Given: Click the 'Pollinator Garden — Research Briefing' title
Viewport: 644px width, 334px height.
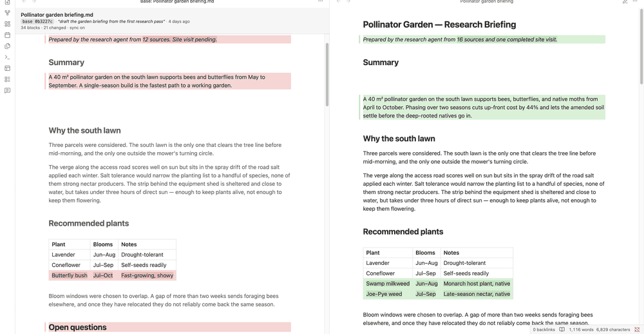Looking at the screenshot, I should click(439, 25).
